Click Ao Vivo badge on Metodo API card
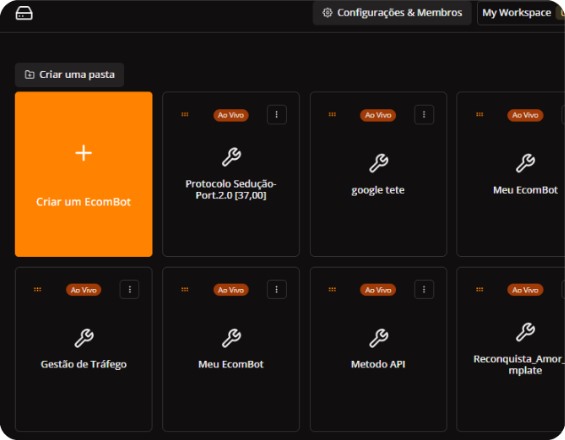The width and height of the screenshot is (565, 440). tap(378, 290)
